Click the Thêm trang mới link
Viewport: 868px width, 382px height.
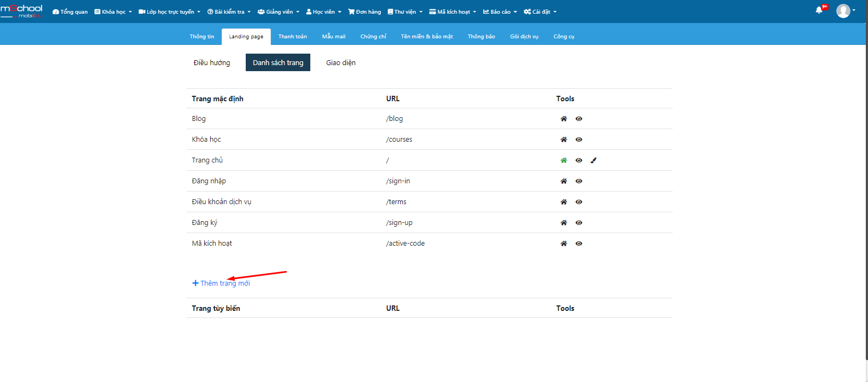(221, 283)
